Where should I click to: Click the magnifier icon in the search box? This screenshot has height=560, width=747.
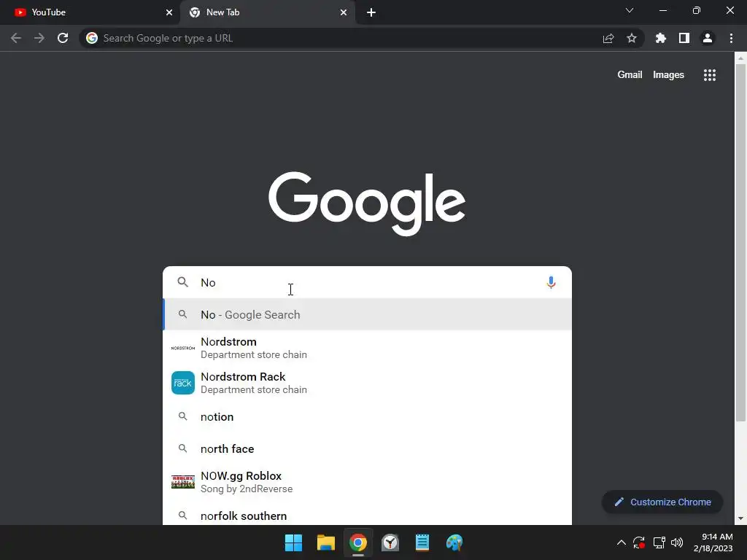pos(183,282)
